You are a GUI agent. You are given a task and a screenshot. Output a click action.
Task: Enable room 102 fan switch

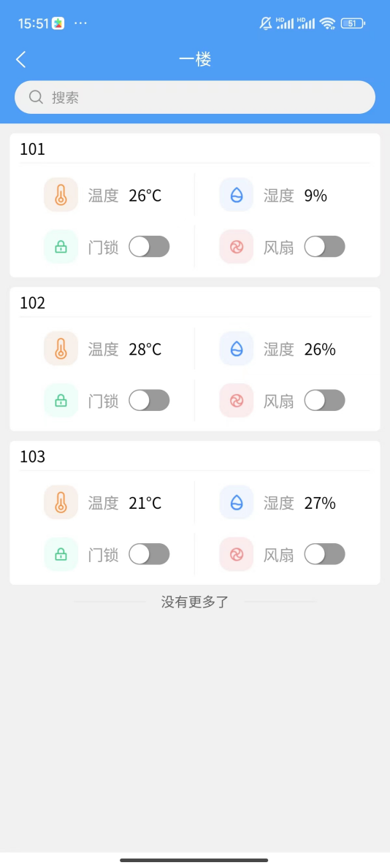pyautogui.click(x=324, y=400)
